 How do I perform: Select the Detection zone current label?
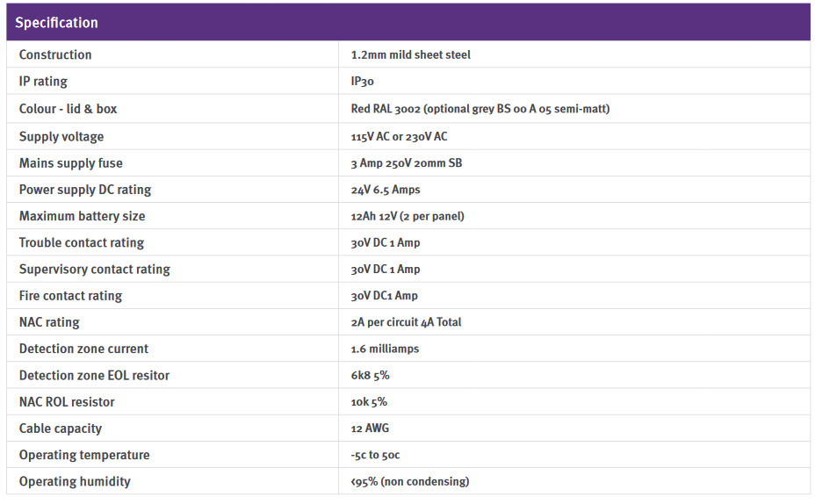[x=83, y=349]
